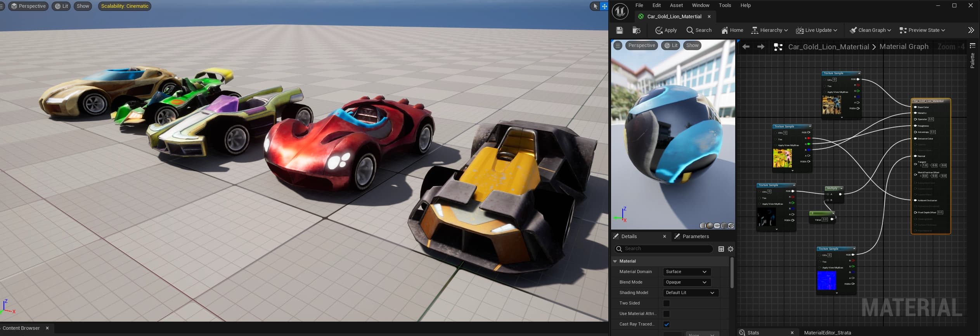Click the Scalability: Cinematic button
Viewport: 980px width, 336px height.
tap(125, 6)
